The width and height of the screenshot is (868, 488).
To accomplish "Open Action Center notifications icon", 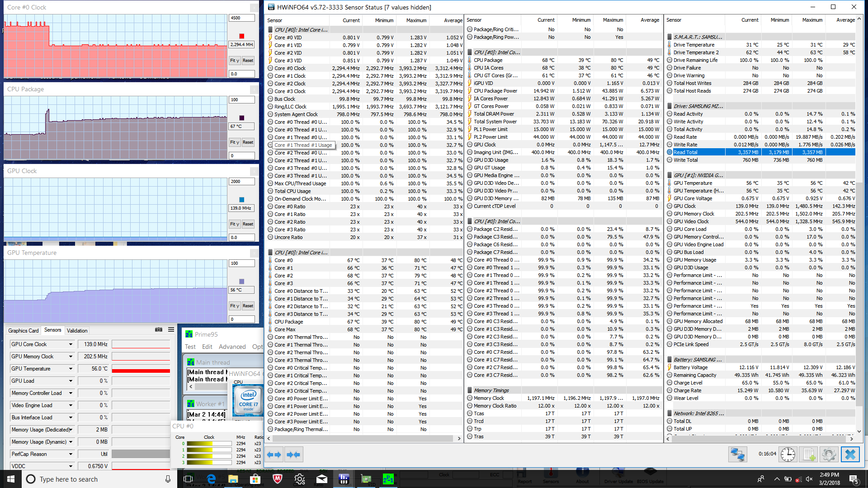I will (x=854, y=479).
